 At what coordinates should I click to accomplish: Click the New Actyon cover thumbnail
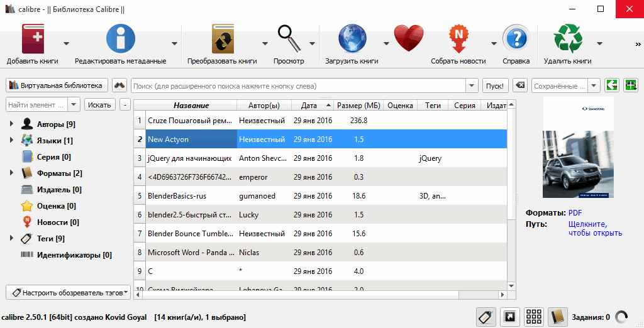pyautogui.click(x=579, y=148)
